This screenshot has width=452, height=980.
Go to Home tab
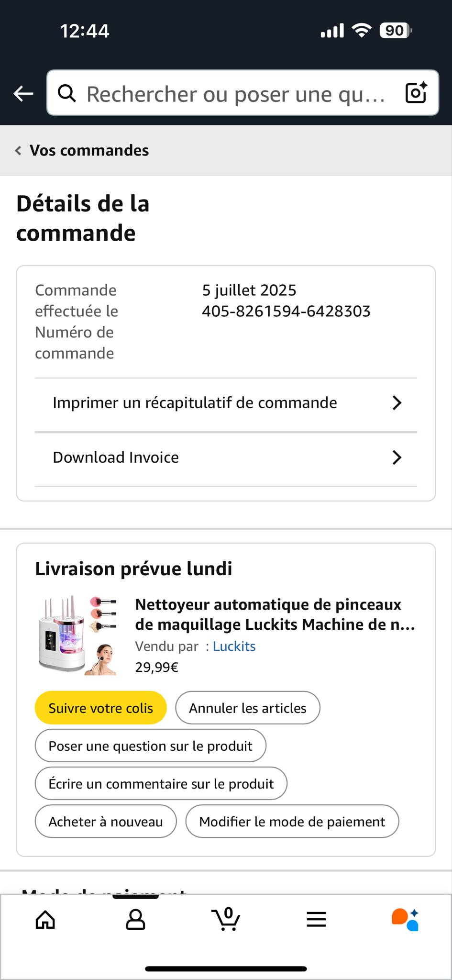pos(45,919)
